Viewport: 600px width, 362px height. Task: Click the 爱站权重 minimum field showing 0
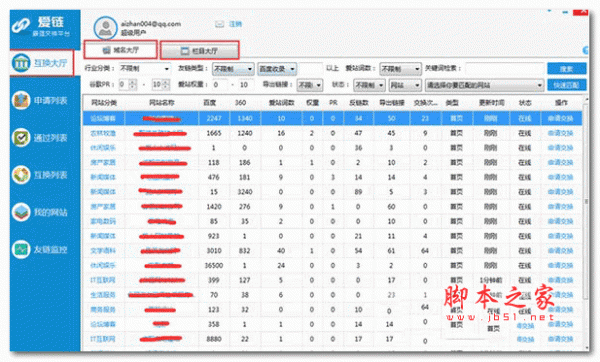click(x=221, y=85)
